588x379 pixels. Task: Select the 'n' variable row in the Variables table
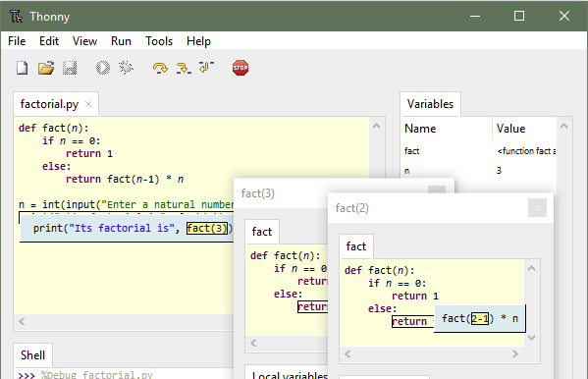[479, 171]
